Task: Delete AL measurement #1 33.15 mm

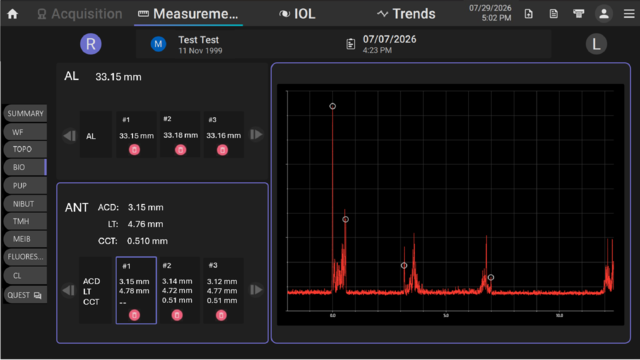Action: pos(134,150)
